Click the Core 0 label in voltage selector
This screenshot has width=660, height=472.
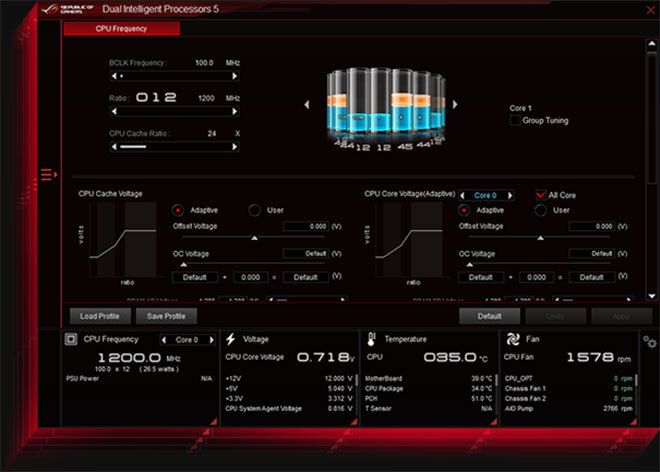click(485, 195)
